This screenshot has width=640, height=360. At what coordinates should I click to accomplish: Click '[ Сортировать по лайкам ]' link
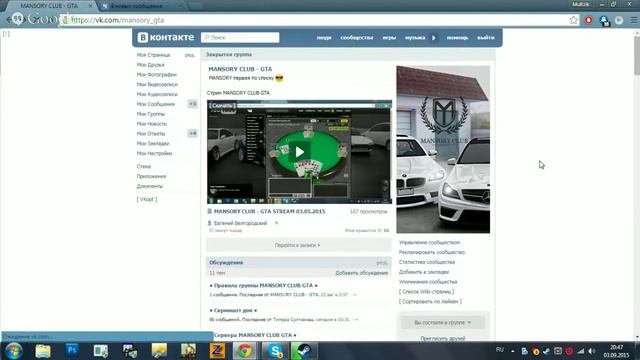point(430,301)
